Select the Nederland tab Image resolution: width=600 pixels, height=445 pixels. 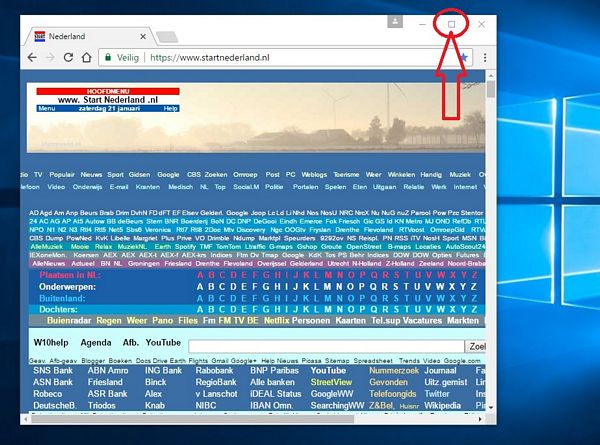tap(90, 36)
